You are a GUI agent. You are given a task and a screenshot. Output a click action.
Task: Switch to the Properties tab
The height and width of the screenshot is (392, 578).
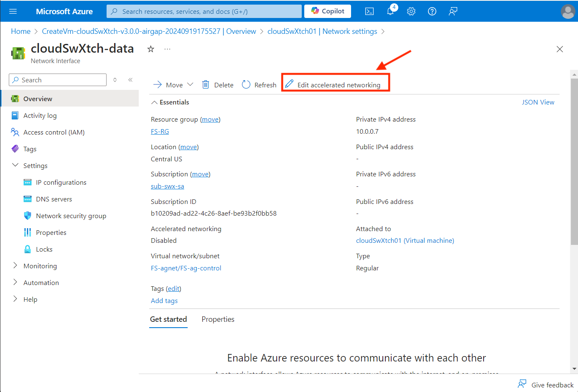coord(218,319)
